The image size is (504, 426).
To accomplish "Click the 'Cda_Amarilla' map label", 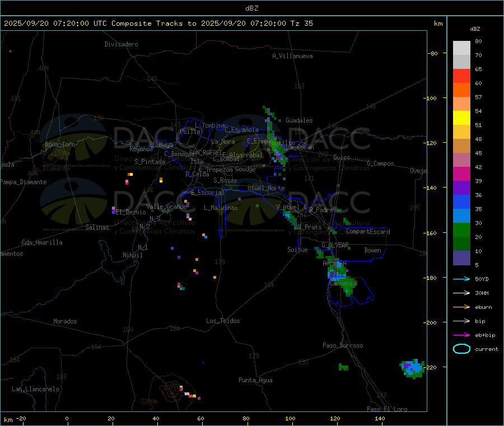I will point(42,242).
